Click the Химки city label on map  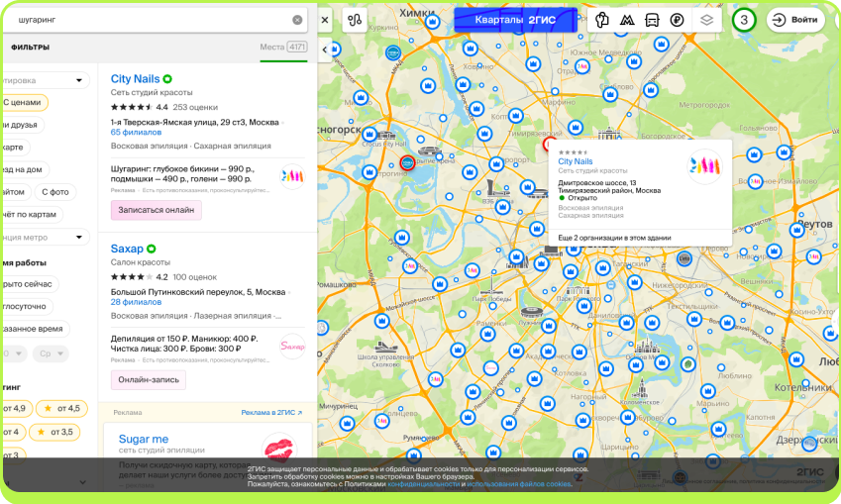(x=417, y=12)
